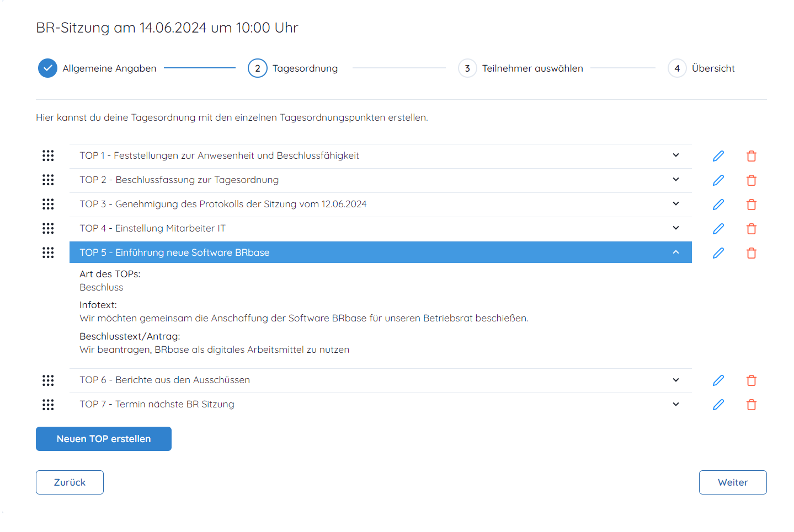The height and width of the screenshot is (532, 794).
Task: Select the TOP 4 Einstellung Mitarbeiter IT title
Action: [x=153, y=228]
